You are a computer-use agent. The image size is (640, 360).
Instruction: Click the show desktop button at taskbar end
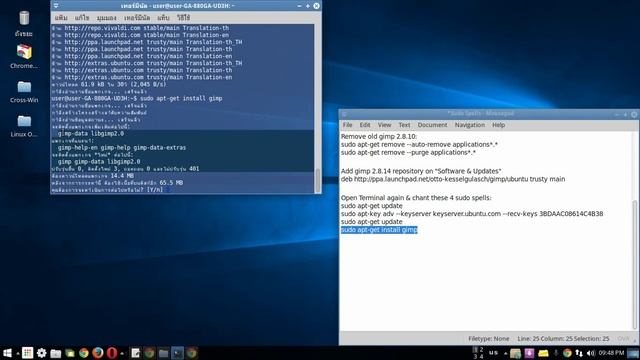coord(633,353)
